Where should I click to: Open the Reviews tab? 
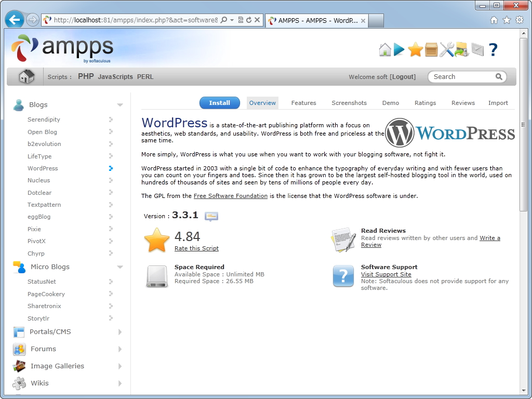(463, 103)
